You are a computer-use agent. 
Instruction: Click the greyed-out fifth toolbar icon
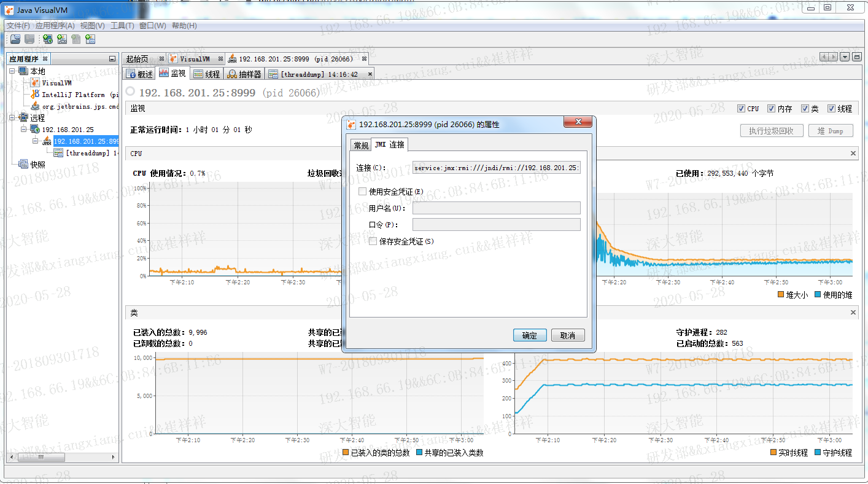pos(76,39)
